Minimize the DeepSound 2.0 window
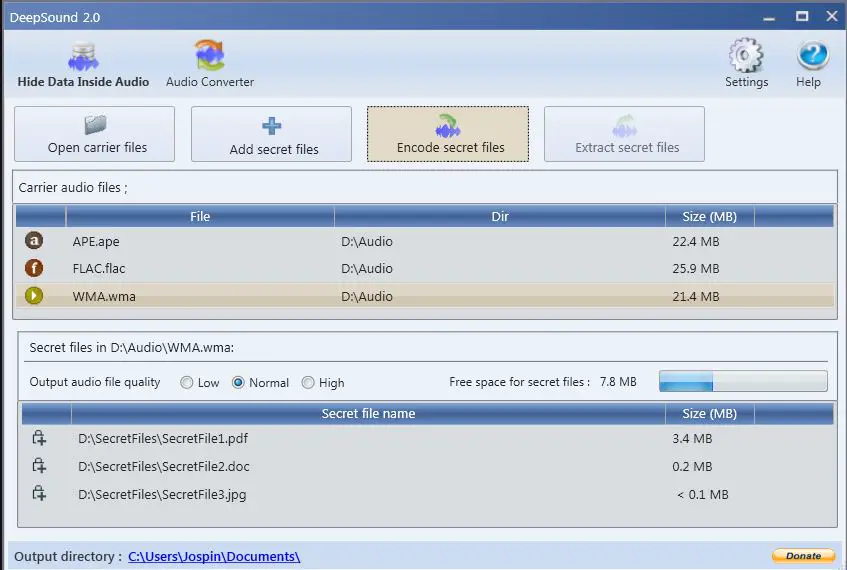This screenshot has height=570, width=847. [x=769, y=17]
